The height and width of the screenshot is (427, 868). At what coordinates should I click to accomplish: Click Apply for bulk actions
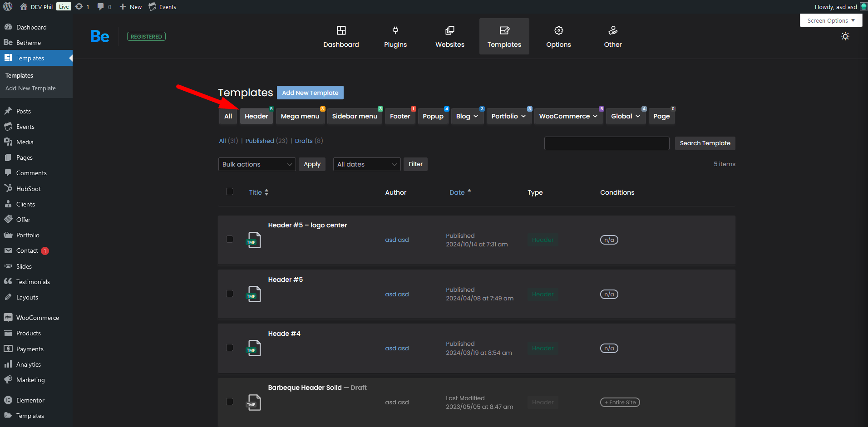pyautogui.click(x=312, y=164)
